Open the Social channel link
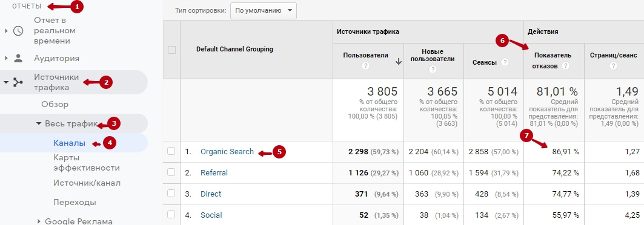The width and height of the screenshot is (644, 225). coord(211,215)
